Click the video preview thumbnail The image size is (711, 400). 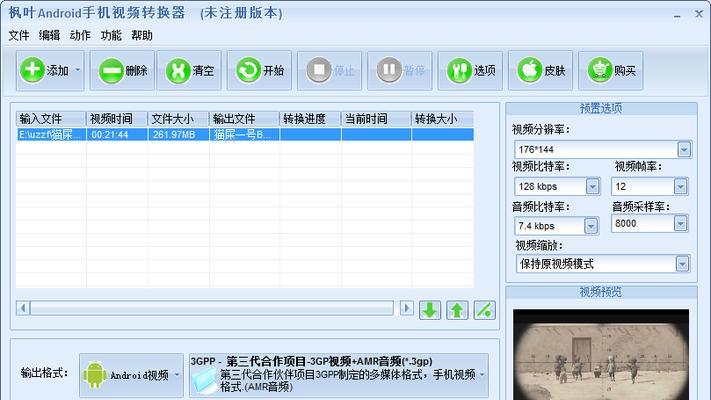(601, 355)
